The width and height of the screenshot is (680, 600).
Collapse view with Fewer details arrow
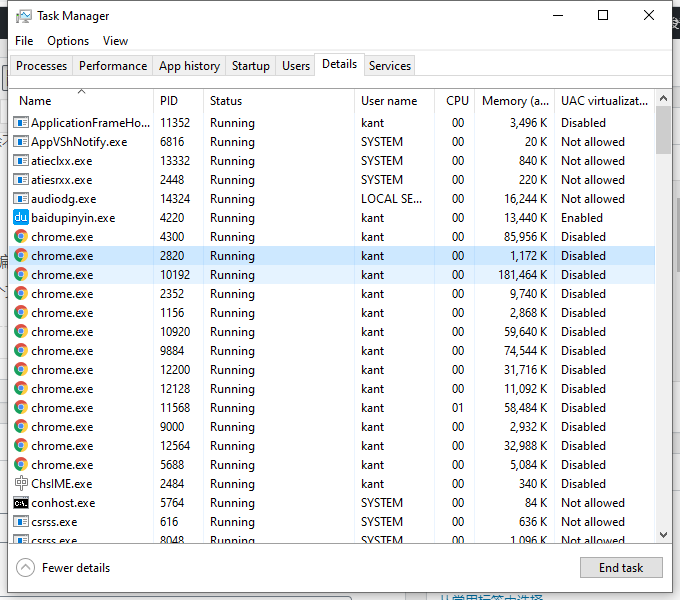point(25,567)
